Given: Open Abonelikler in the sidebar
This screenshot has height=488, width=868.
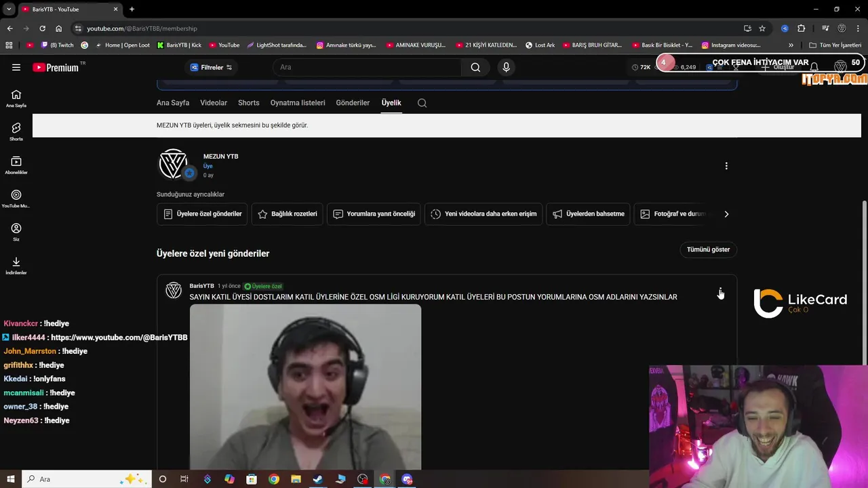Looking at the screenshot, I should [x=16, y=165].
